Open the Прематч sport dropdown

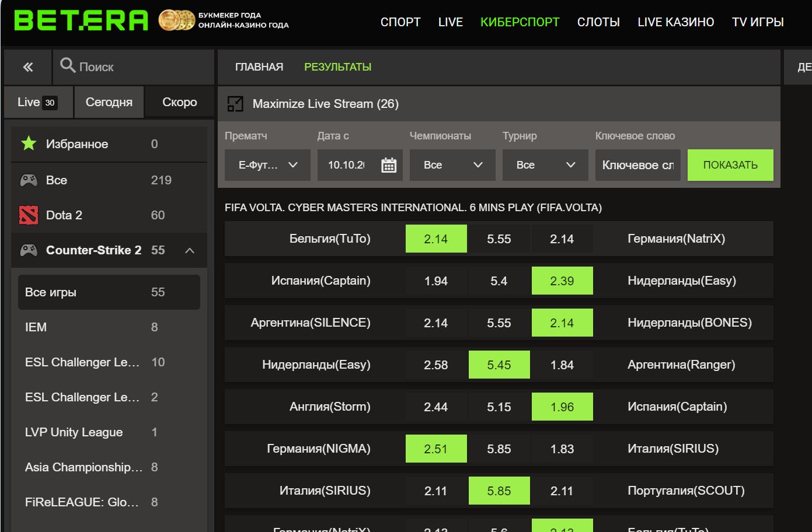267,165
